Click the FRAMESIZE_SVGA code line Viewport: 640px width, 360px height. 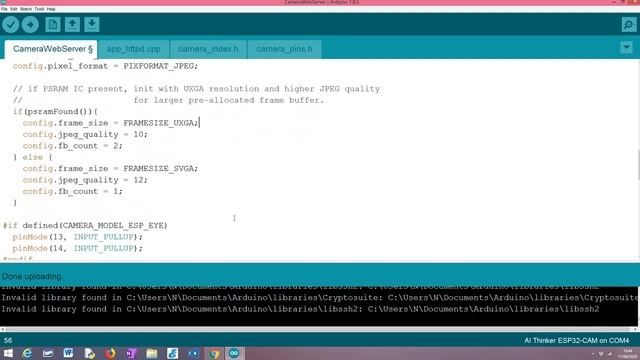point(110,169)
